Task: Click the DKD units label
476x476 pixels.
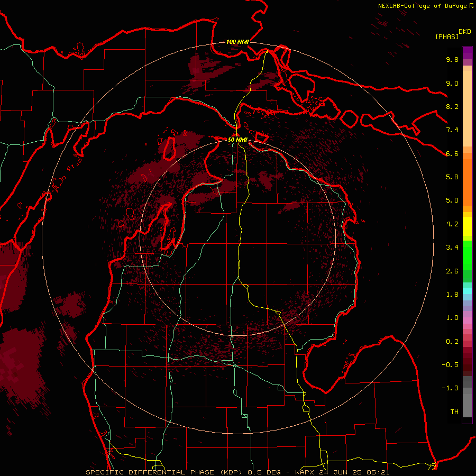Action: click(x=464, y=32)
